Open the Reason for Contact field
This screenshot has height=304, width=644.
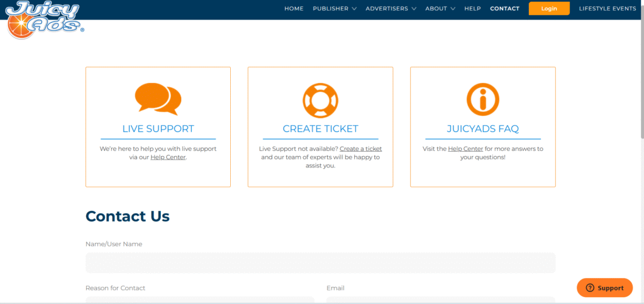(199, 300)
